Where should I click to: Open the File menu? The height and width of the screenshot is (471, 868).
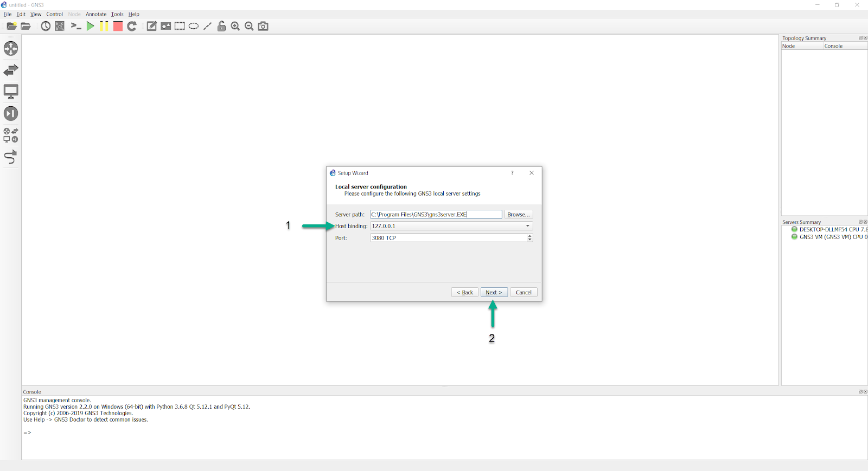click(x=8, y=14)
